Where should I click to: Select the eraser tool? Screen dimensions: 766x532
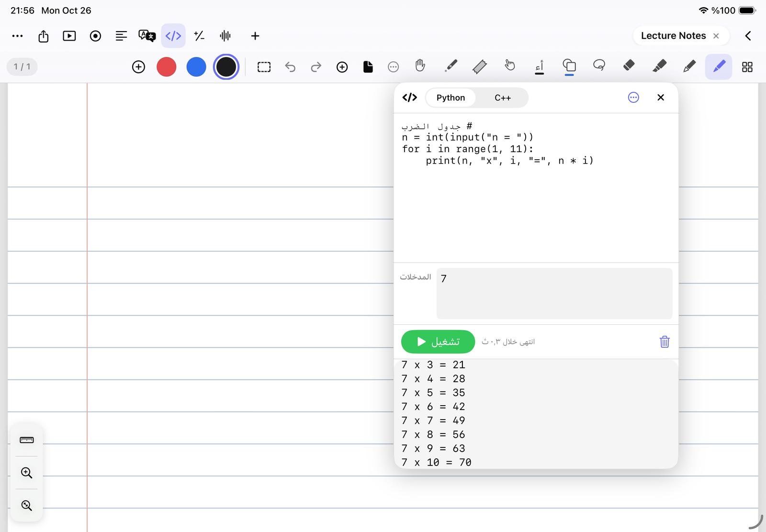pos(629,66)
